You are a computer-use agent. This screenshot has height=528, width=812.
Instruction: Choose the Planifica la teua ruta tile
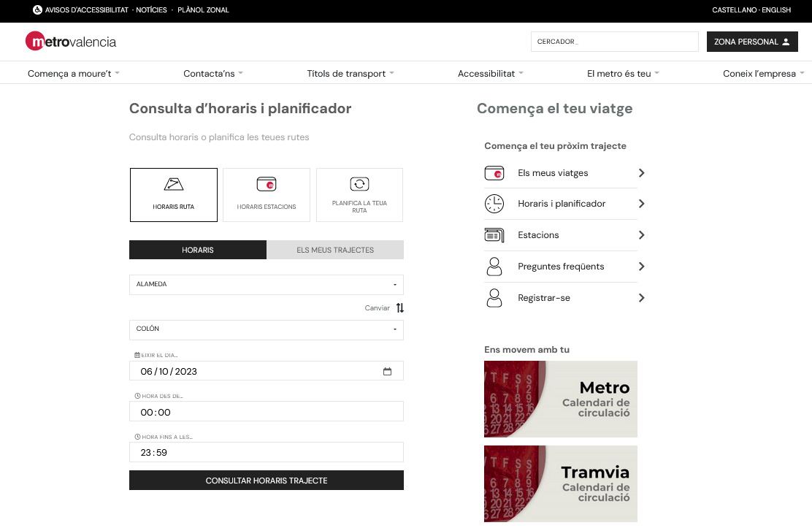(359, 194)
